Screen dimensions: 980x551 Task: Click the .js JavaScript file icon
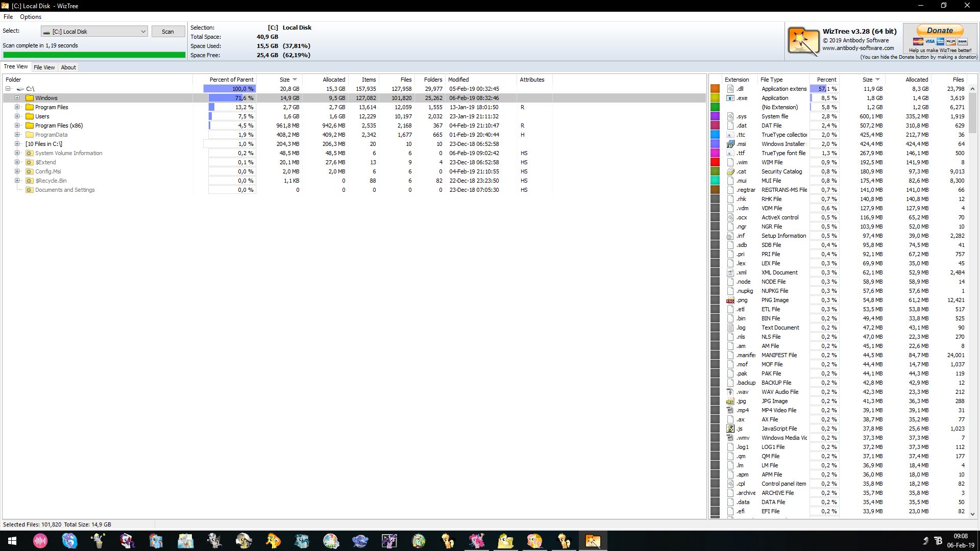coord(730,429)
